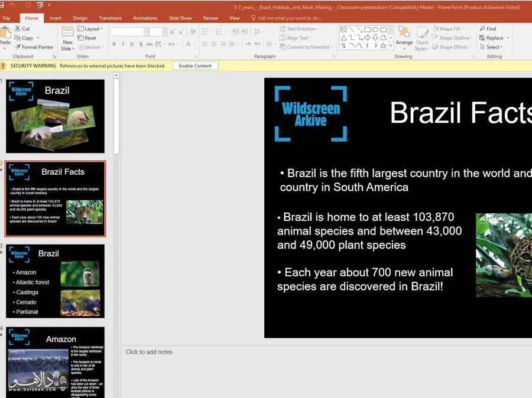Open the Home ribbon tab

tap(31, 18)
